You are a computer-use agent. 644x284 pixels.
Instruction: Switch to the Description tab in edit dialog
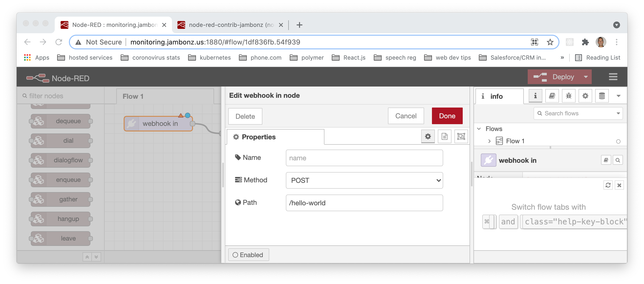[444, 136]
